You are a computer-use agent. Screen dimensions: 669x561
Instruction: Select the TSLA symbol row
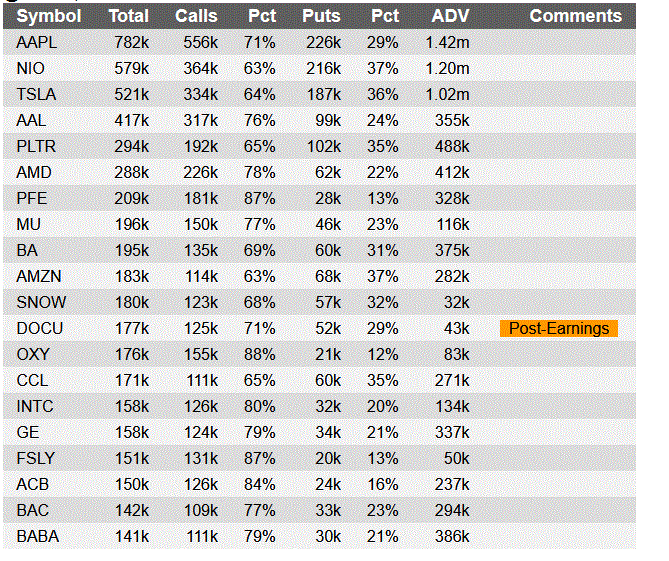click(36, 94)
